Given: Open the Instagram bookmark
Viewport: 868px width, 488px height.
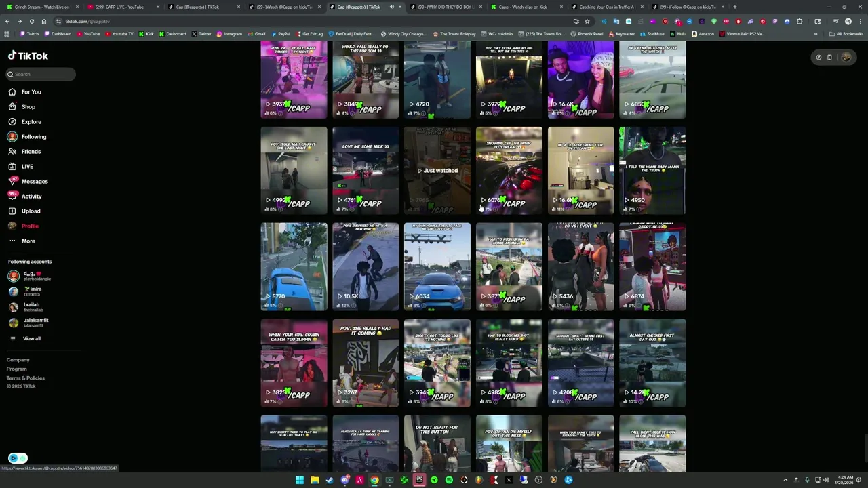Looking at the screenshot, I should 229,33.
